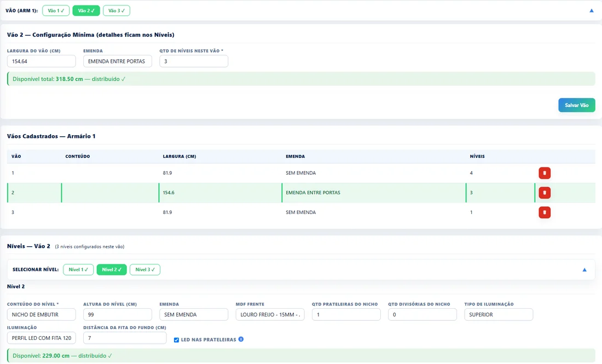602x364 pixels.
Task: Collapse the Selecionar Nível section arrow
Action: (x=584, y=270)
